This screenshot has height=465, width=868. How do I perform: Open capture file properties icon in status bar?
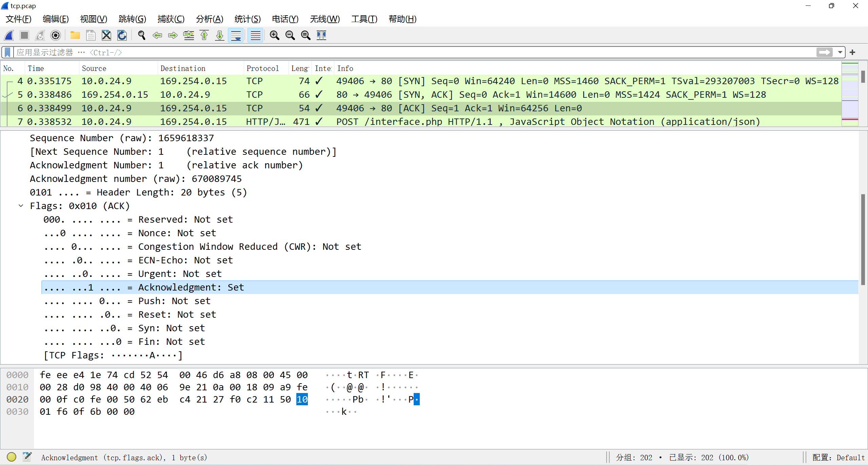27,457
